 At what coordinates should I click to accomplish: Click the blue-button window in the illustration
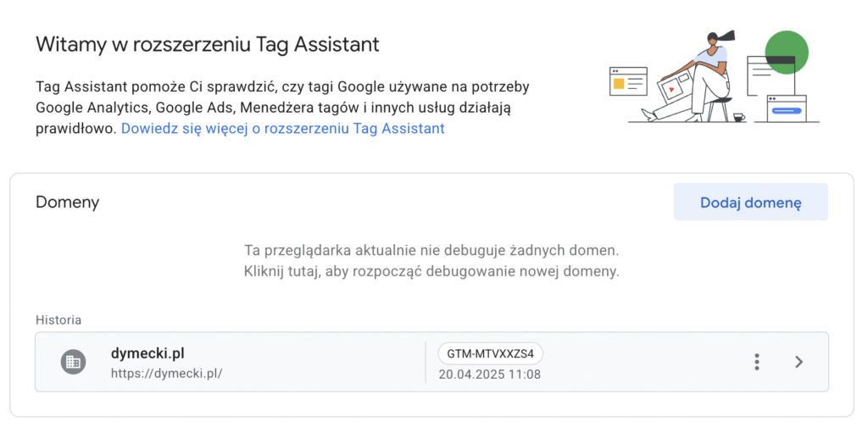pos(787,108)
